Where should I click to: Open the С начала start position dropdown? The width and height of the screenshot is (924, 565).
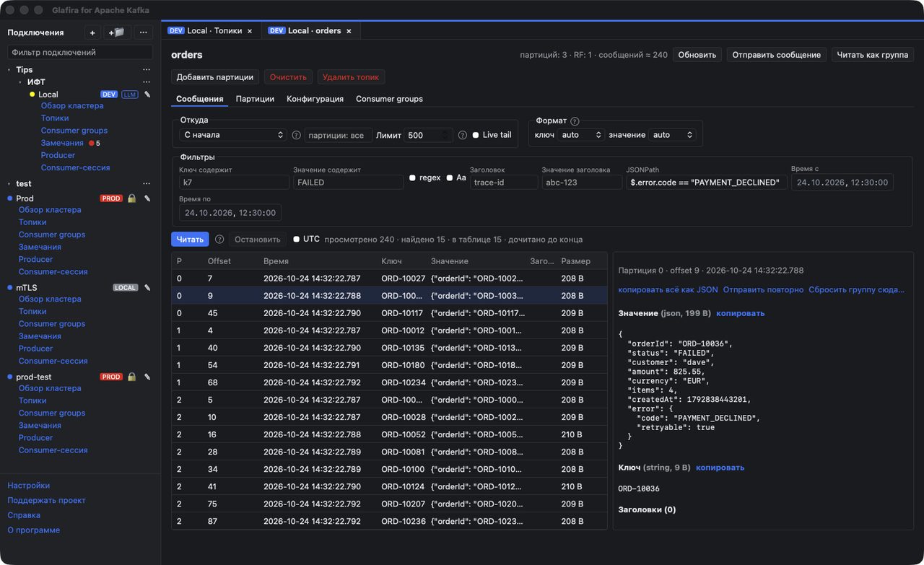click(233, 135)
